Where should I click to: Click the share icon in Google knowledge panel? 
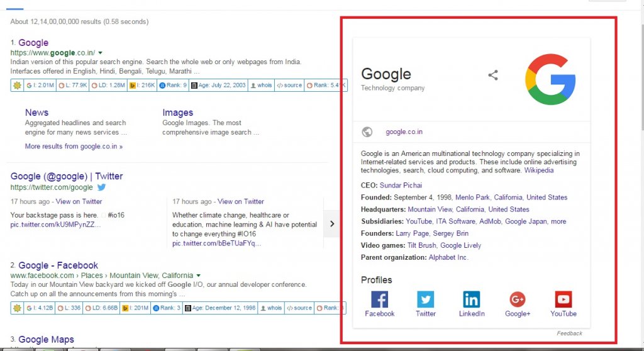493,75
